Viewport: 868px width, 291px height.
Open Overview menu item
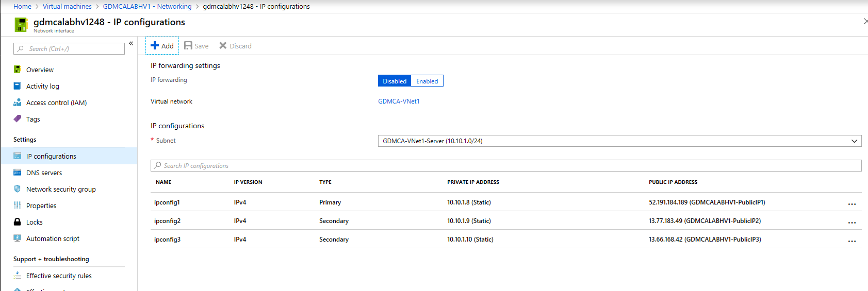click(x=40, y=70)
